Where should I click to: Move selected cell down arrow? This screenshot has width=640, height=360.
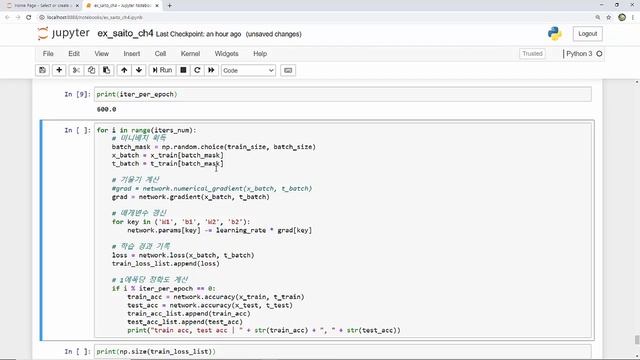point(139,70)
